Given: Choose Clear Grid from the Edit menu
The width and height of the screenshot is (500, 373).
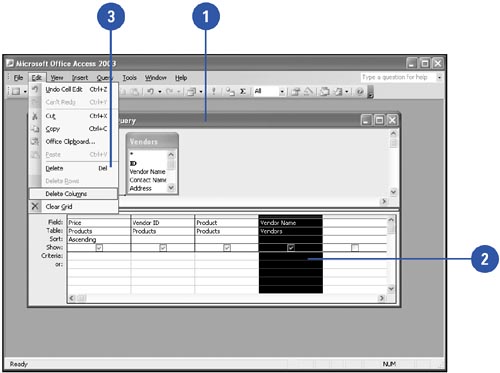Looking at the screenshot, I should [x=73, y=207].
